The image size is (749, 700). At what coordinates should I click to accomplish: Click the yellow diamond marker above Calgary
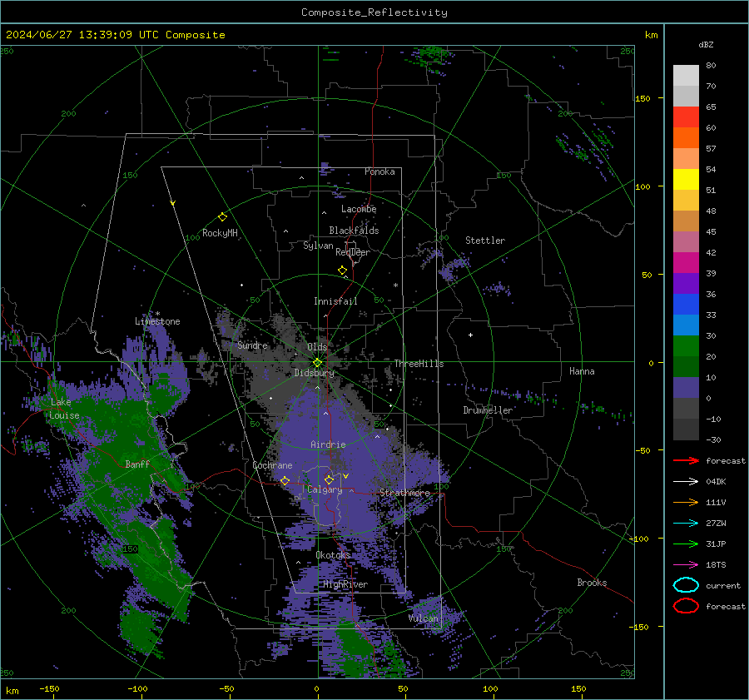tap(329, 479)
